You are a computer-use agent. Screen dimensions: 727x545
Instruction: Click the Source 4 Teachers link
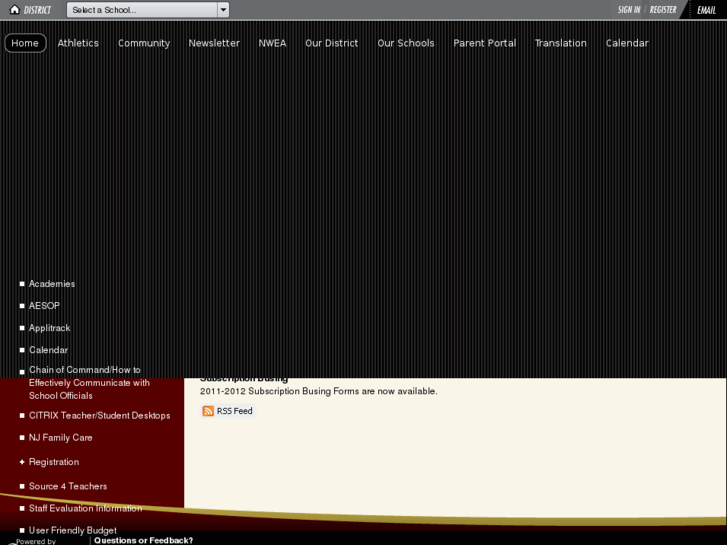68,486
